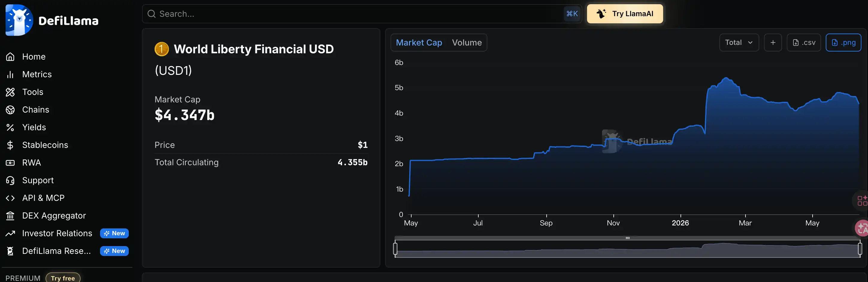Click Try LlamaAI button
The width and height of the screenshot is (868, 282).
[x=625, y=14]
